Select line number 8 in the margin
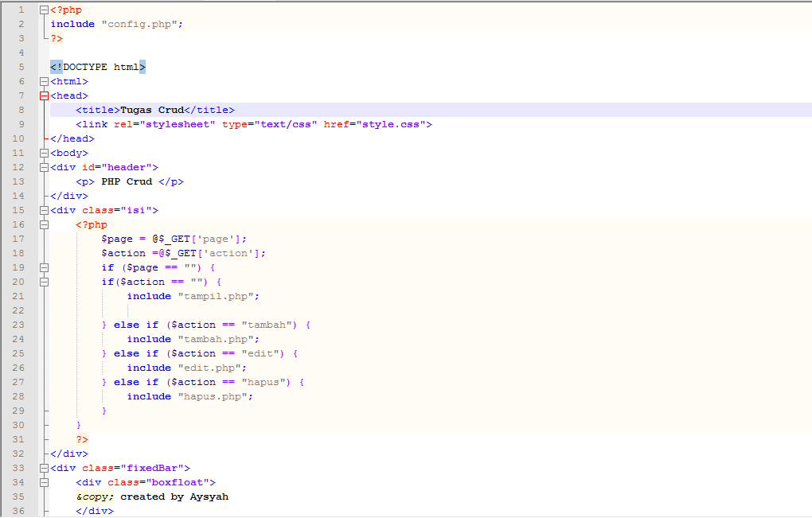The image size is (812, 518). (x=21, y=110)
